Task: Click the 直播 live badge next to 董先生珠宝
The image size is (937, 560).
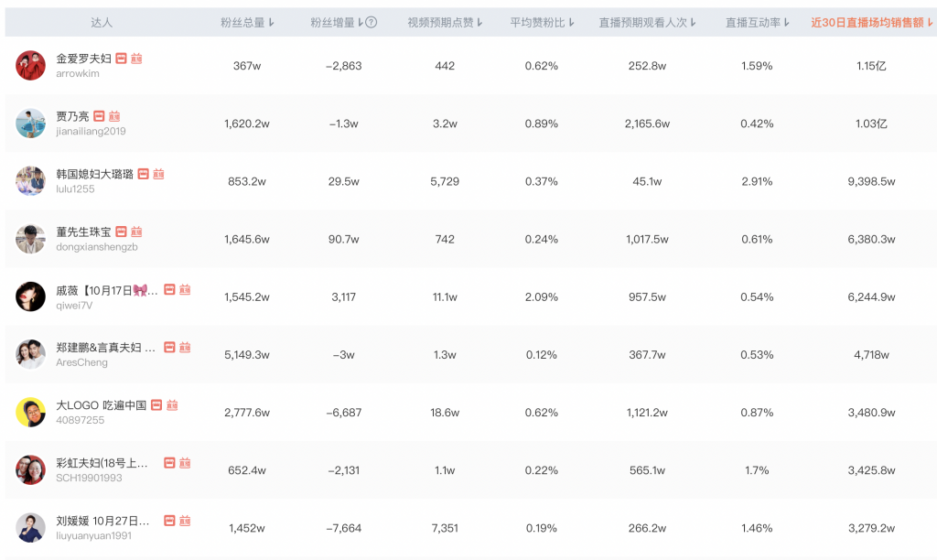Action: click(136, 232)
